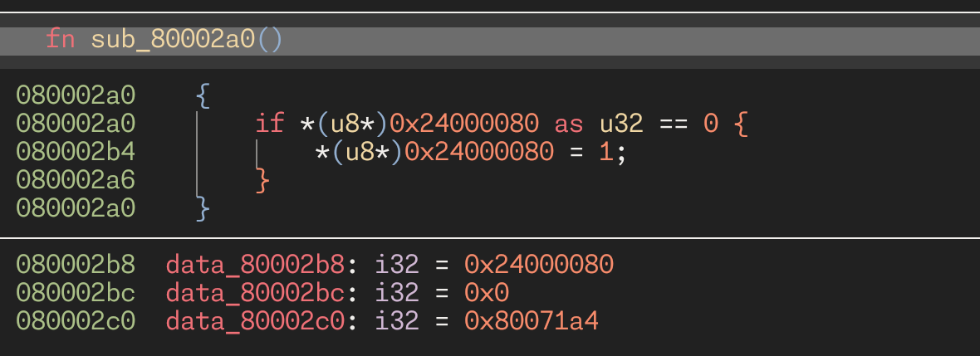Click the if block's closing brace

[x=262, y=181]
